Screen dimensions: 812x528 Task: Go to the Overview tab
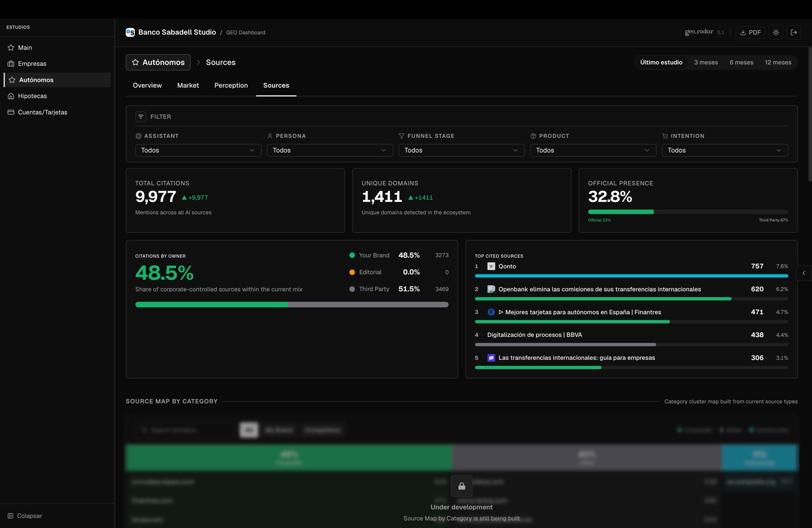(147, 85)
